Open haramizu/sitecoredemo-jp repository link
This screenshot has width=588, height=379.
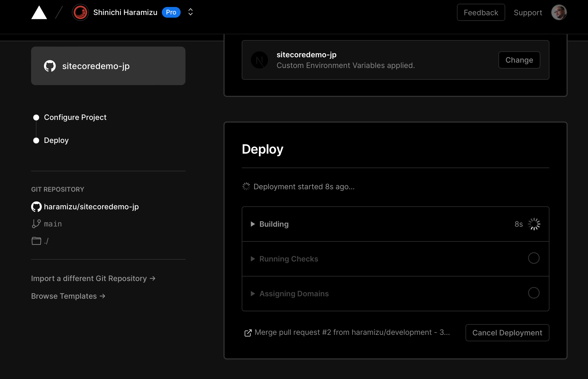[91, 207]
